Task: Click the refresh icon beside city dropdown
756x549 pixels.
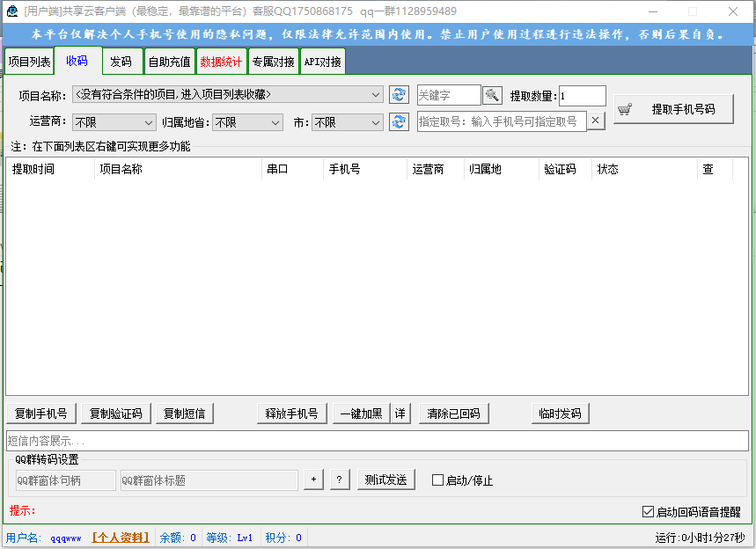Action: tap(400, 121)
